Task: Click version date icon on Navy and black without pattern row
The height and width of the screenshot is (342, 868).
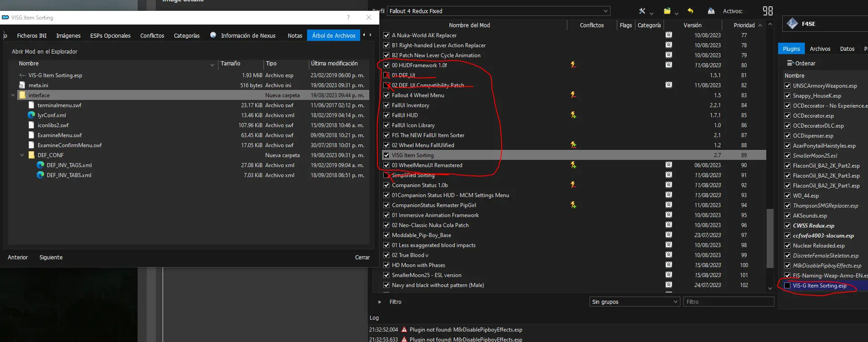Action: (x=669, y=285)
